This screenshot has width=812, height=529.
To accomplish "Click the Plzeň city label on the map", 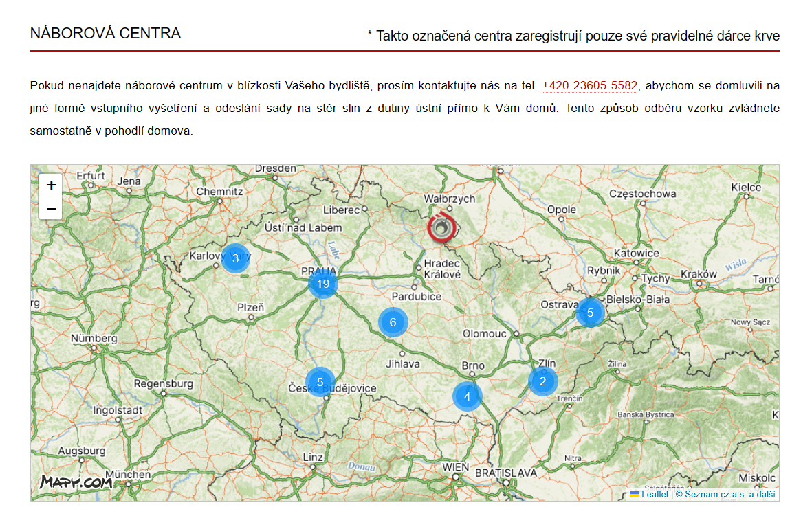I will point(251,307).
